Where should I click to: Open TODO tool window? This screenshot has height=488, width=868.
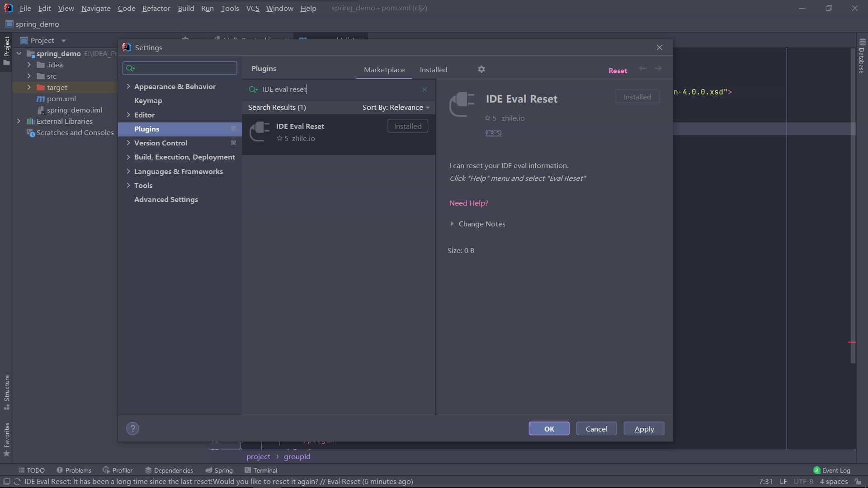coord(31,470)
